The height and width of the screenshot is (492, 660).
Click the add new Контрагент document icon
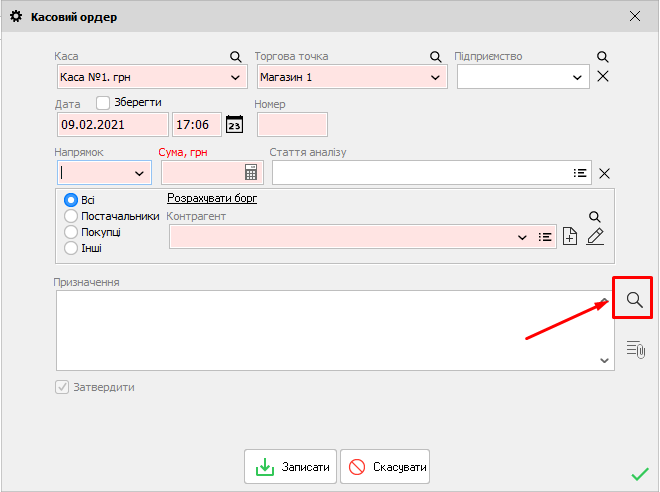[x=570, y=237]
